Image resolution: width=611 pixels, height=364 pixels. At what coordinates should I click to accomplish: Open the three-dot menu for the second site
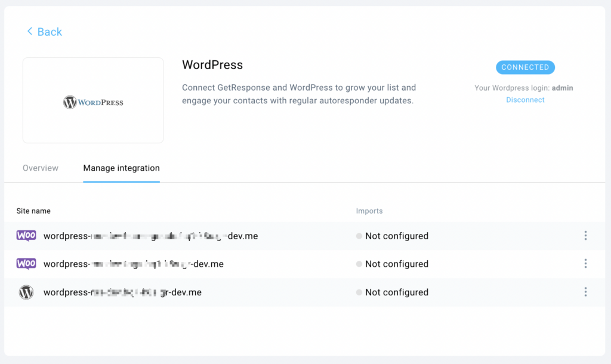tap(586, 264)
